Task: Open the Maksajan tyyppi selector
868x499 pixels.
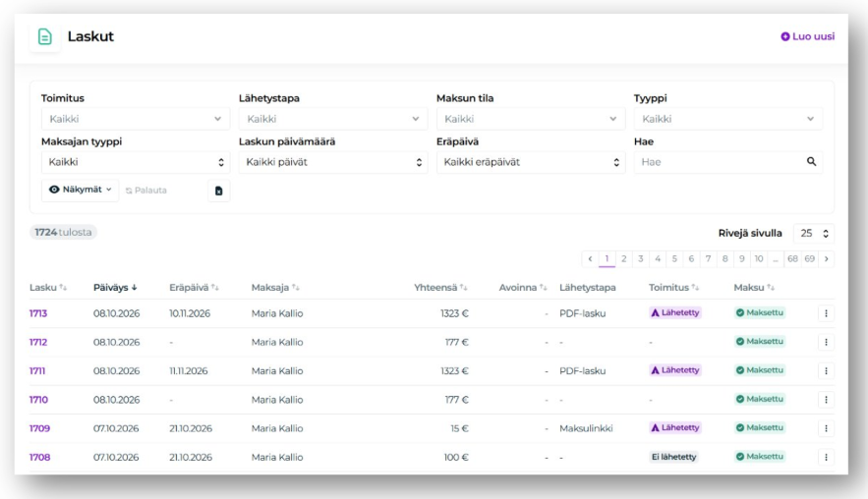Action: pos(135,162)
